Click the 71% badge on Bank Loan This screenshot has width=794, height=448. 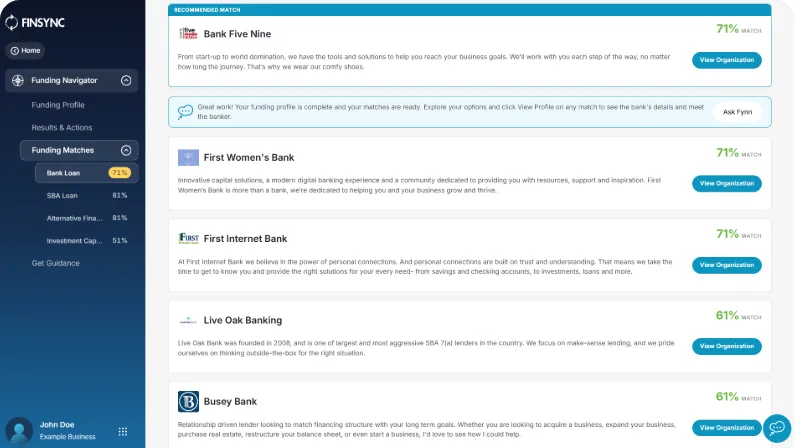(x=120, y=173)
